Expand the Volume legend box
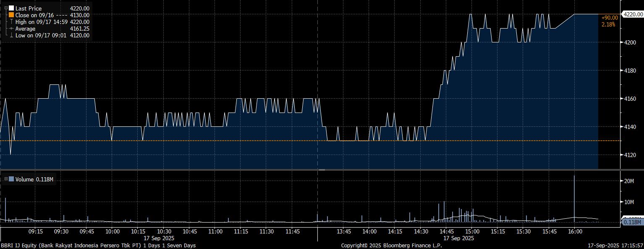The height and width of the screenshot is (249, 644). click(5, 179)
